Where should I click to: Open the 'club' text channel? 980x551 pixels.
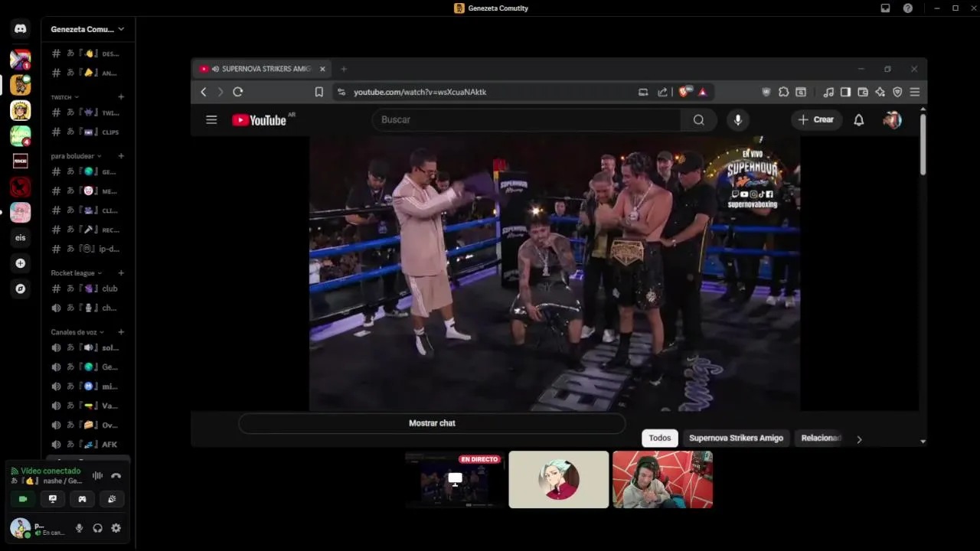(87, 289)
